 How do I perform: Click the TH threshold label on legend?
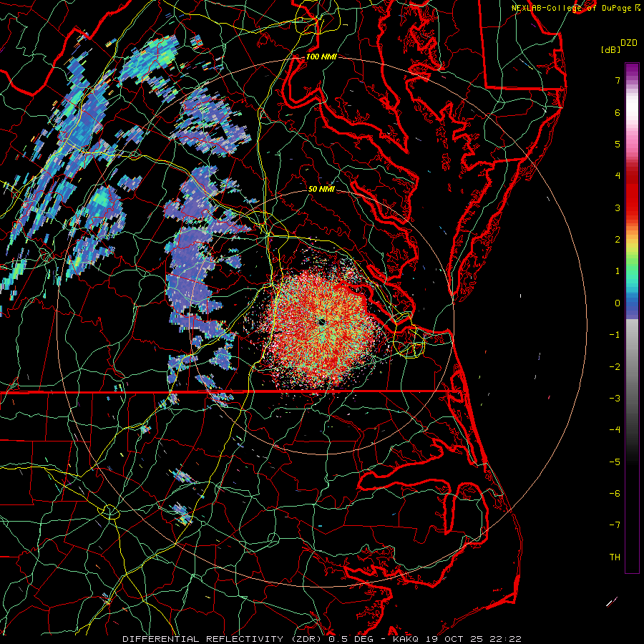coord(615,557)
